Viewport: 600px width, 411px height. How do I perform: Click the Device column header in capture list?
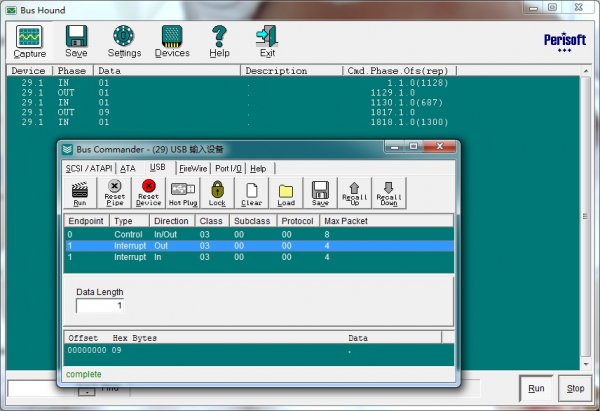(x=29, y=71)
